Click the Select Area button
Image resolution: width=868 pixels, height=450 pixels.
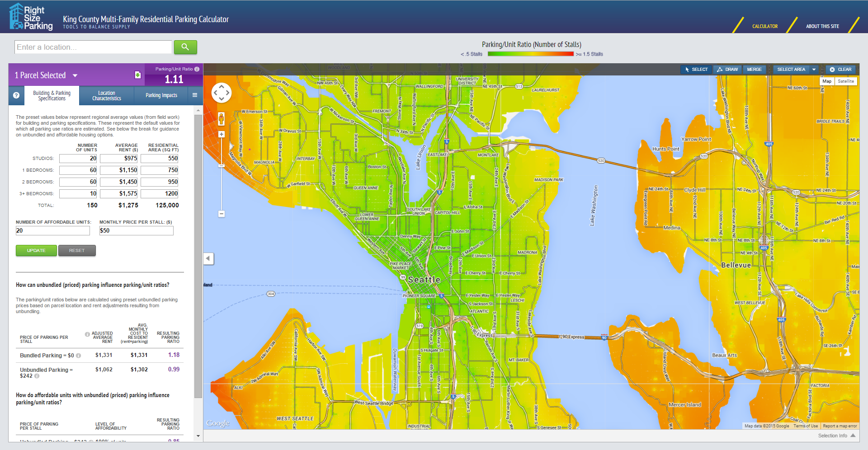click(791, 70)
